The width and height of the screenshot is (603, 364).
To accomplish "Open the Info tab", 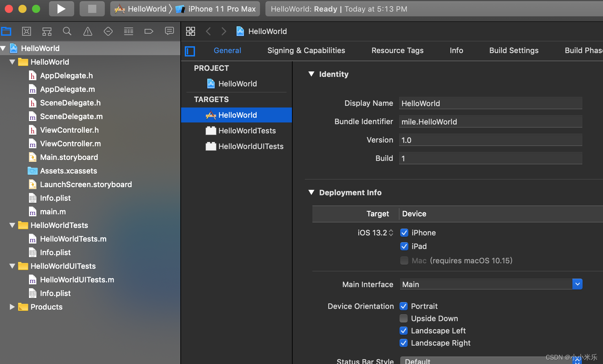I will tap(456, 50).
